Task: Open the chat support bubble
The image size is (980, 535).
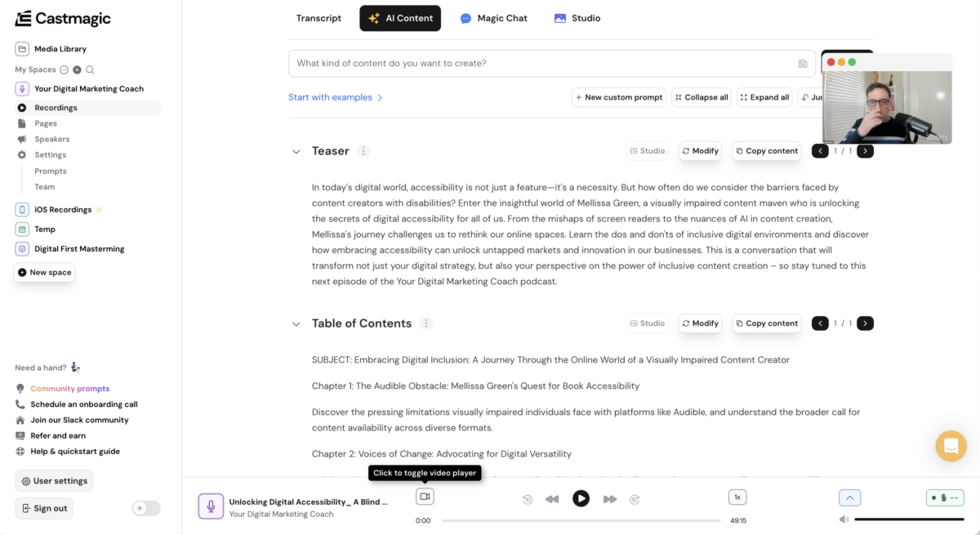Action: (x=951, y=446)
